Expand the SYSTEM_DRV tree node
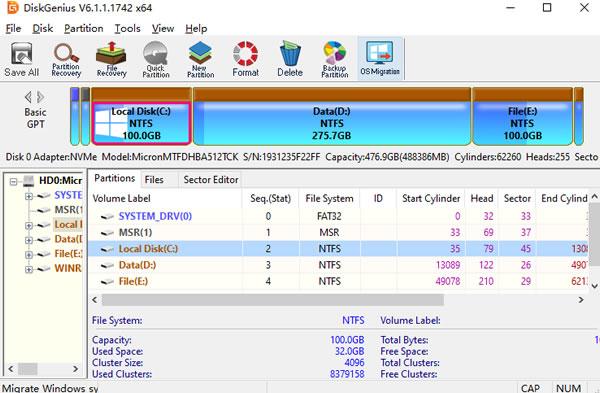This screenshot has height=393, width=600. (x=28, y=196)
